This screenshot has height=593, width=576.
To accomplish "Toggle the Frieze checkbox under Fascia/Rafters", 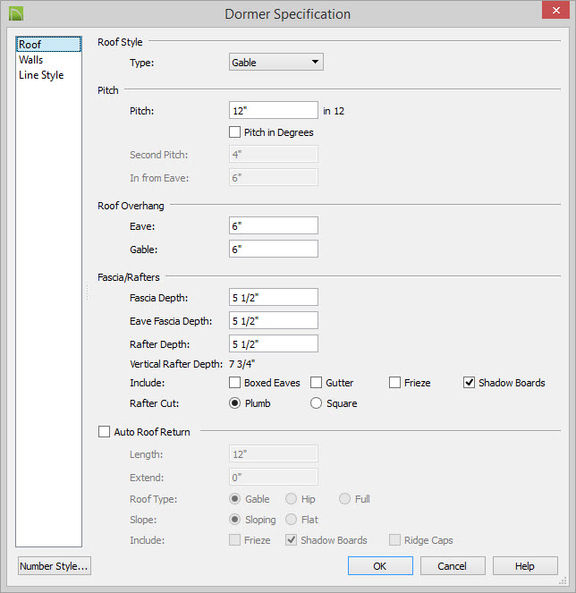I will point(394,382).
